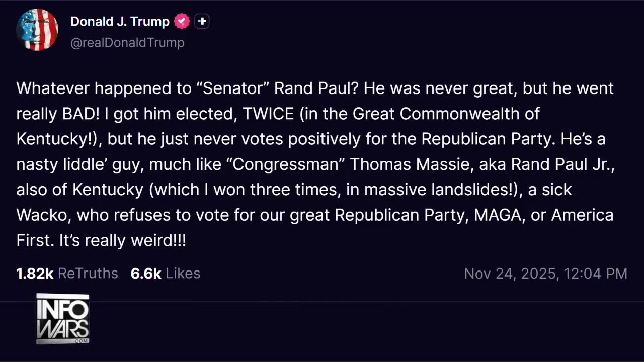View the ReTruths label list

(88, 274)
